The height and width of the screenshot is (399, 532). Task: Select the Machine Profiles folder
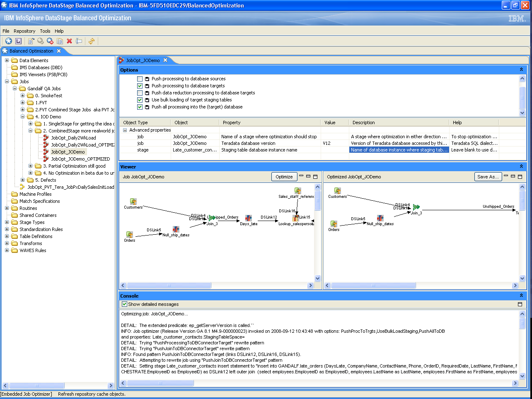click(x=36, y=194)
